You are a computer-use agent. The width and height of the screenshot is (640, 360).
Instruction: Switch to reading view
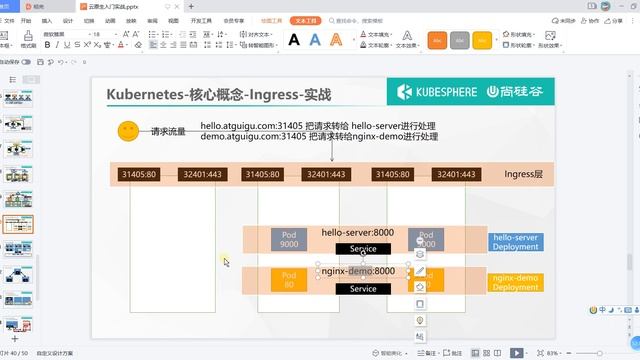[497, 353]
